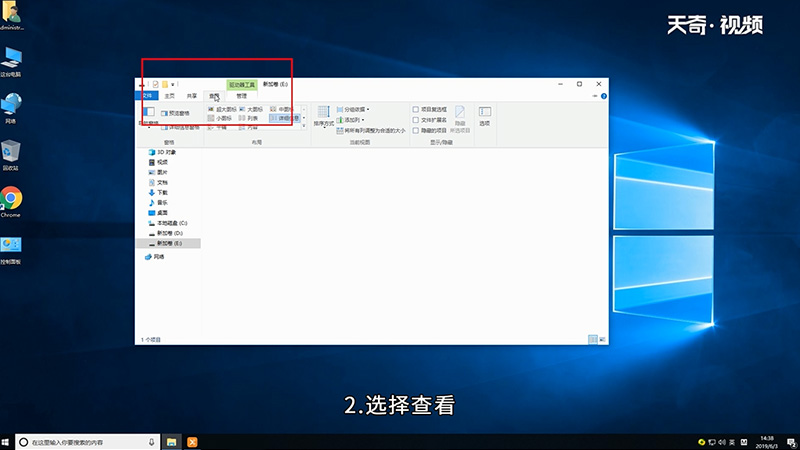800x450 pixels.
Task: Switch to the 主页 ribbon tab
Action: tap(169, 96)
